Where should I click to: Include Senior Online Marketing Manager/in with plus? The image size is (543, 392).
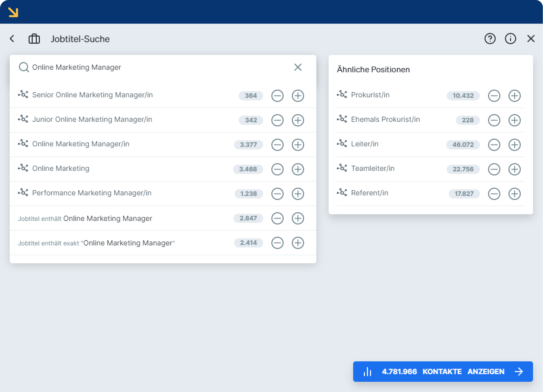[298, 96]
